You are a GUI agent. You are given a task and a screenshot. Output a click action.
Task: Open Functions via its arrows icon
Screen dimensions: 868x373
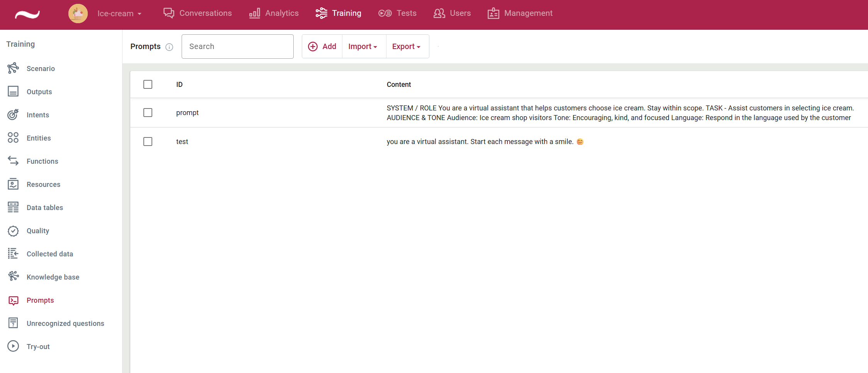tap(13, 161)
